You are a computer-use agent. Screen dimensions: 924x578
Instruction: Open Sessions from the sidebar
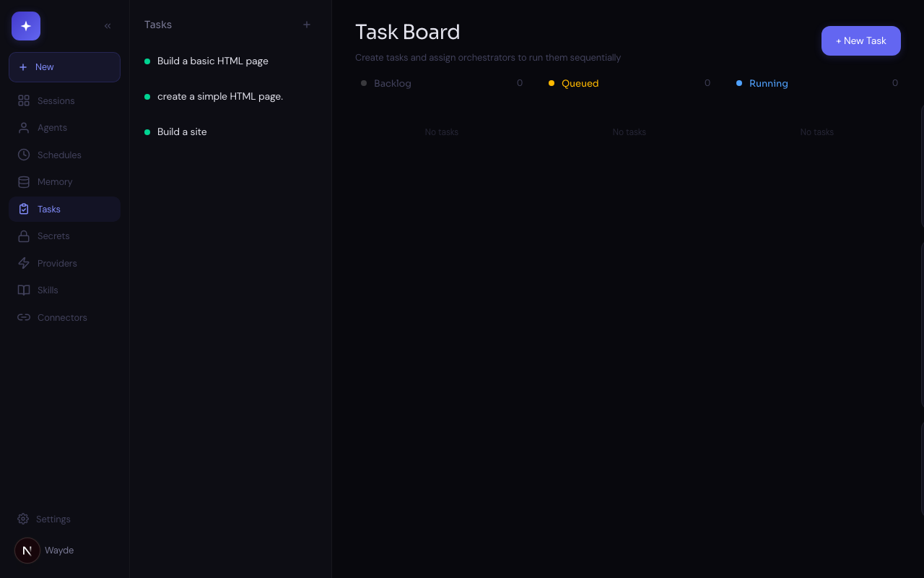pyautogui.click(x=56, y=101)
